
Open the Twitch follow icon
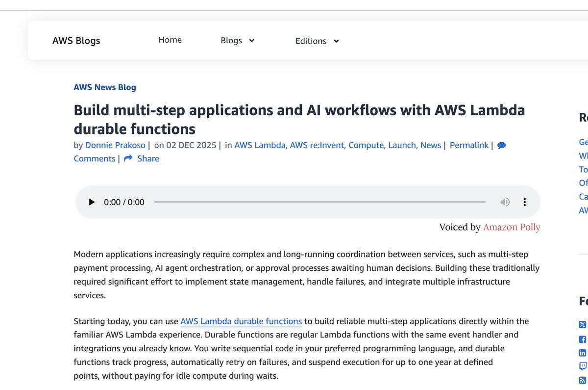pyautogui.click(x=582, y=366)
